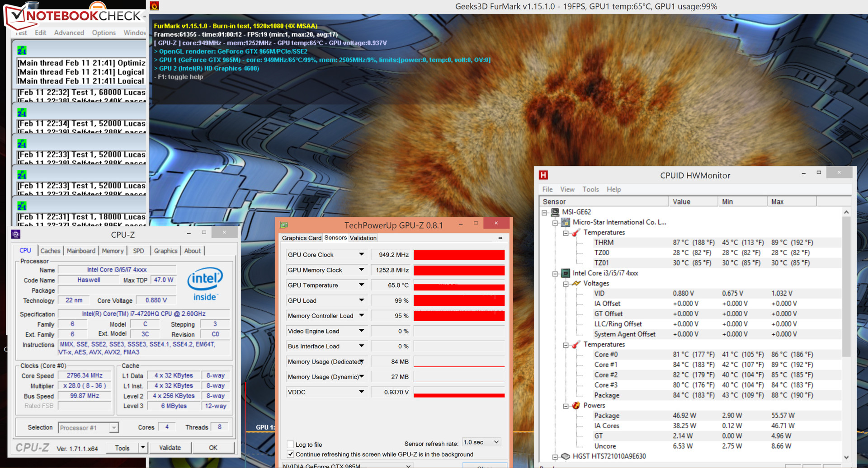Click the Max column header in HWMonitor

(792, 201)
